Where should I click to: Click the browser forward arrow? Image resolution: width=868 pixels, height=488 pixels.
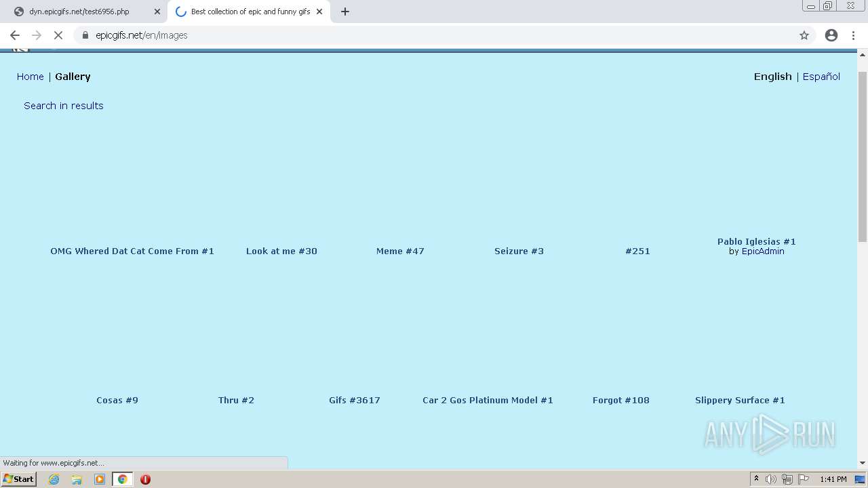click(37, 35)
